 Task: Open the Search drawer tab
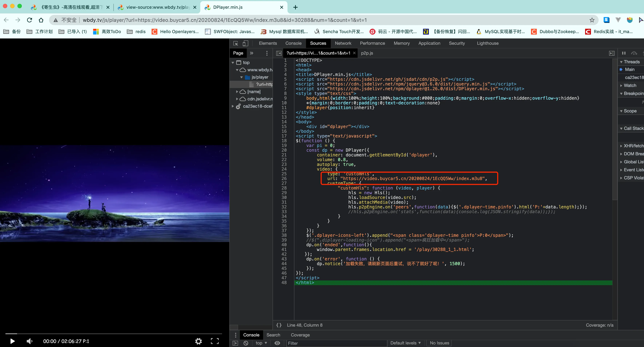[x=273, y=335]
